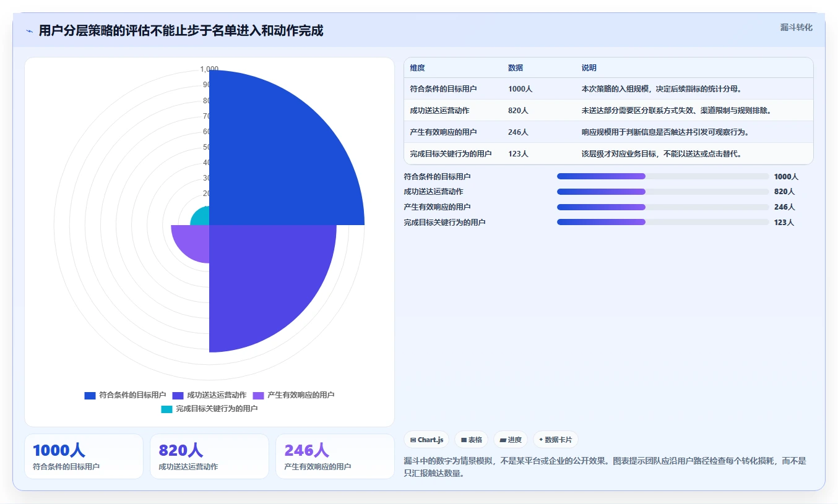Image resolution: width=838 pixels, height=504 pixels.
Task: Click the 漏斗转化 label in header
Action: [796, 27]
